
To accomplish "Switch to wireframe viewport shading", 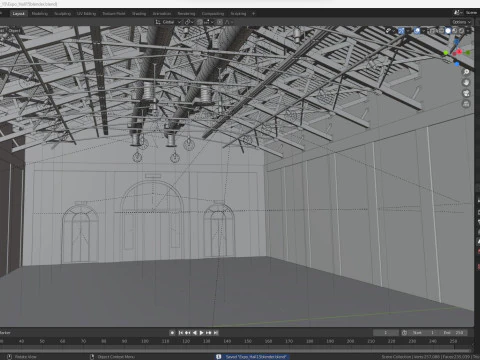I will click(x=441, y=31).
